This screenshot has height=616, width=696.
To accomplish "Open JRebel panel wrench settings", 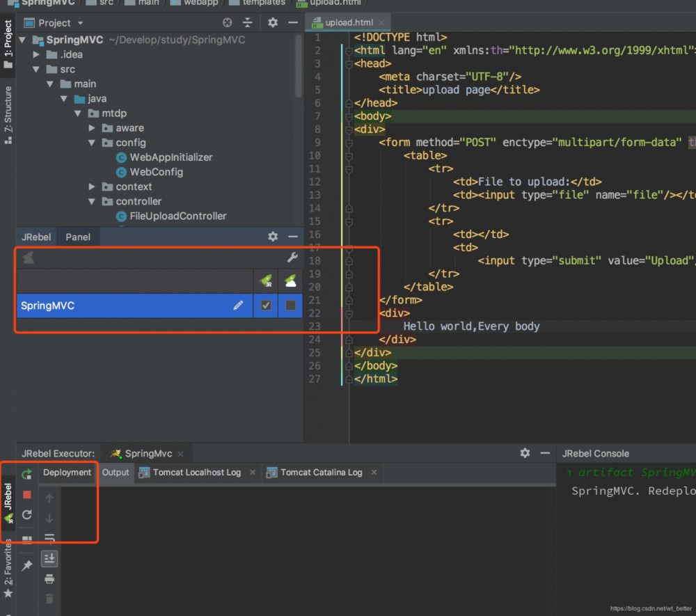I will tap(292, 258).
